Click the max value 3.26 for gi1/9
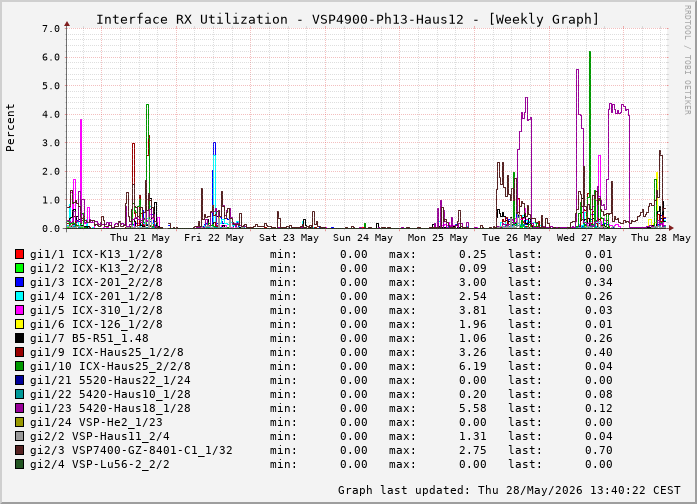Image resolution: width=697 pixels, height=504 pixels. [x=473, y=352]
